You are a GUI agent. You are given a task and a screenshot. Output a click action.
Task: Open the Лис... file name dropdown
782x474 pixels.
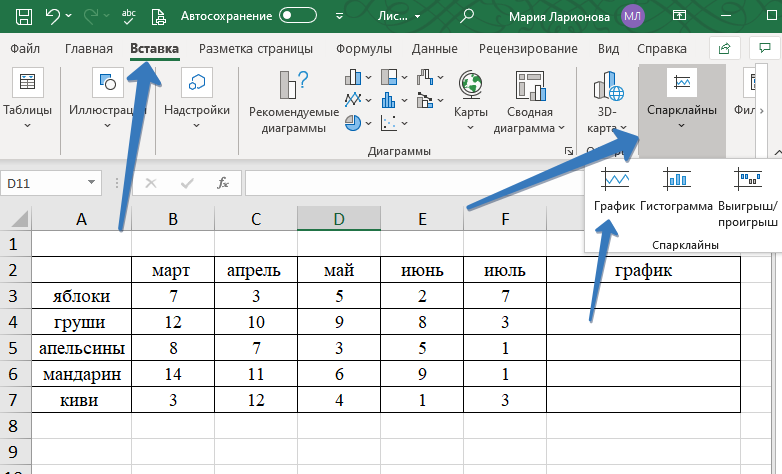click(x=398, y=16)
